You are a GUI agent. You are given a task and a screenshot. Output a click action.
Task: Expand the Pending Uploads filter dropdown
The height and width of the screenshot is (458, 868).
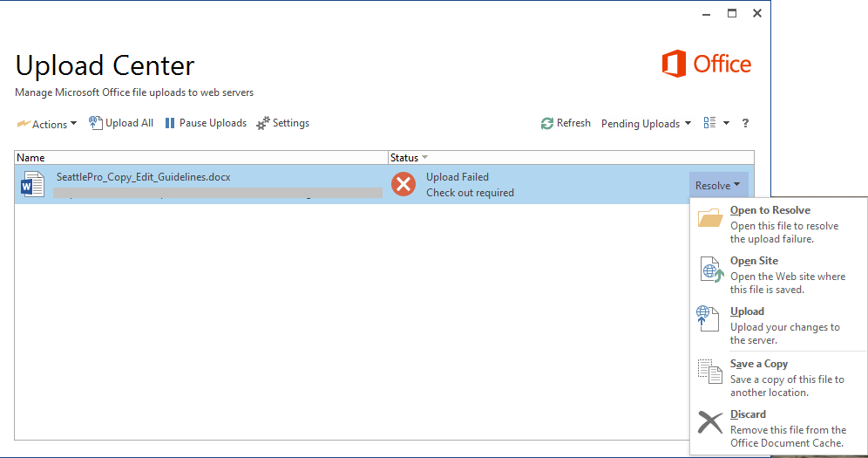click(646, 124)
